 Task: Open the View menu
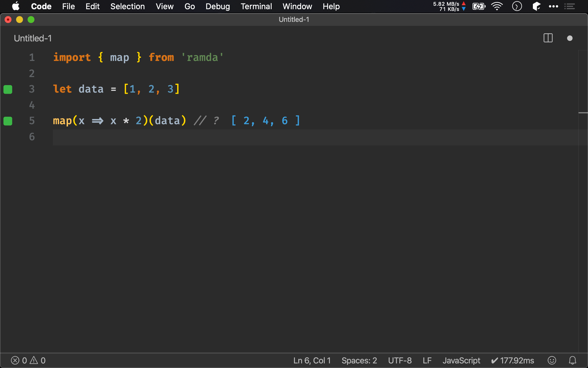pos(165,6)
